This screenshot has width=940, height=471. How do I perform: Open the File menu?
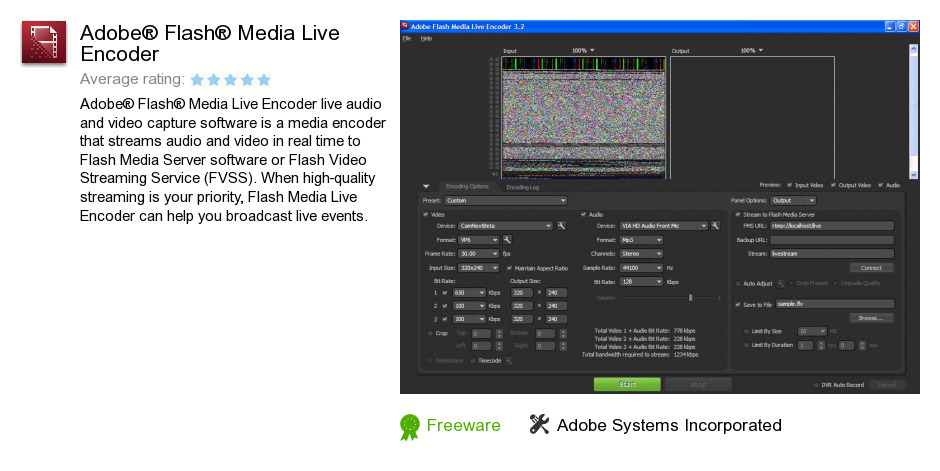pos(407,38)
